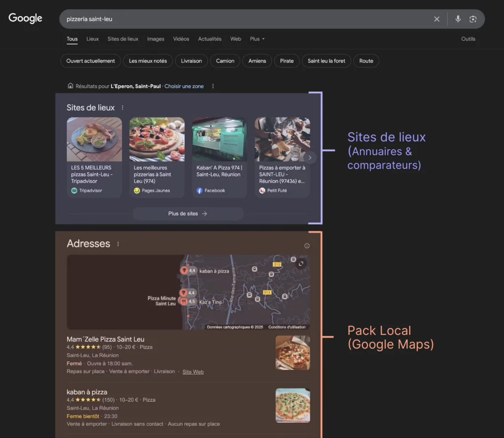The height and width of the screenshot is (438, 504).
Task: Switch to the Tous tab
Action: pyautogui.click(x=72, y=39)
